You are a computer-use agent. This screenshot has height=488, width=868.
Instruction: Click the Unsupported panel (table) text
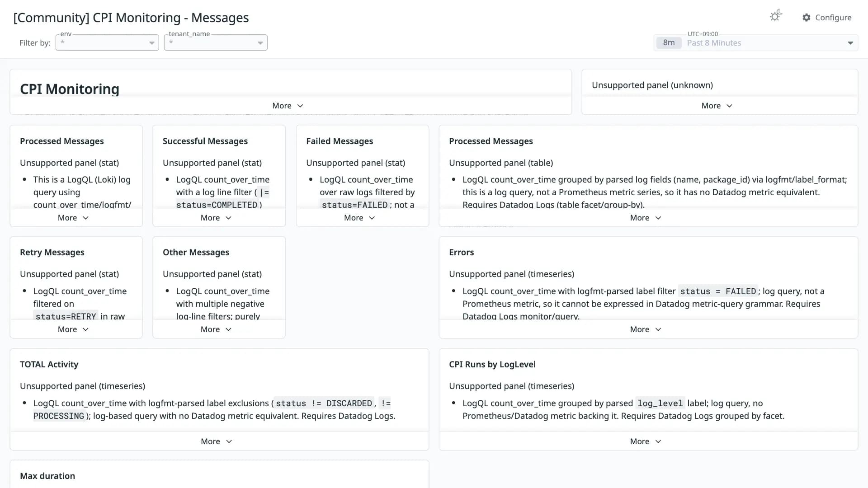point(501,163)
